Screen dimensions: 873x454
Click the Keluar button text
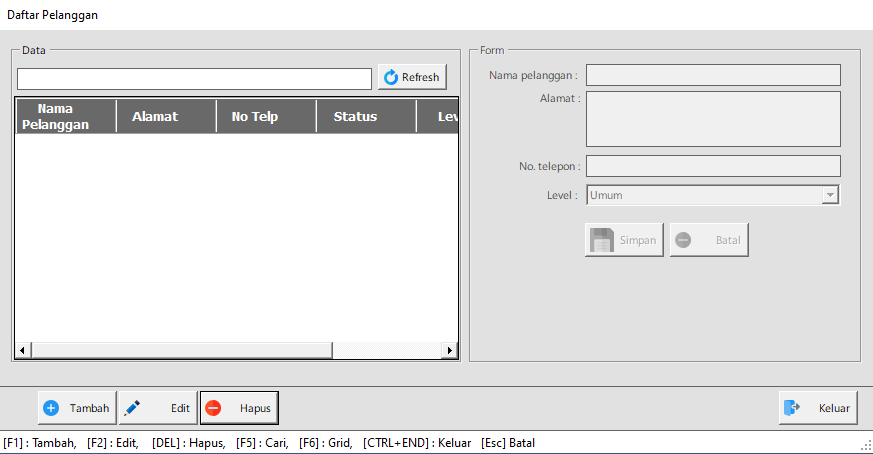coord(834,408)
